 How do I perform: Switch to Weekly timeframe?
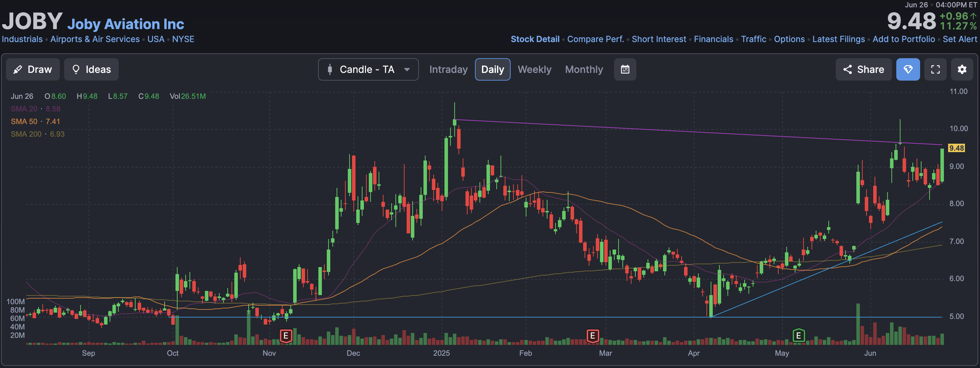tap(534, 69)
